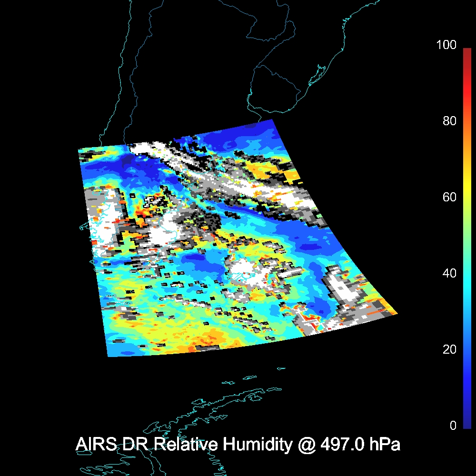Click the 20 label beside the colorbar
The width and height of the screenshot is (476, 476).
click(x=449, y=350)
